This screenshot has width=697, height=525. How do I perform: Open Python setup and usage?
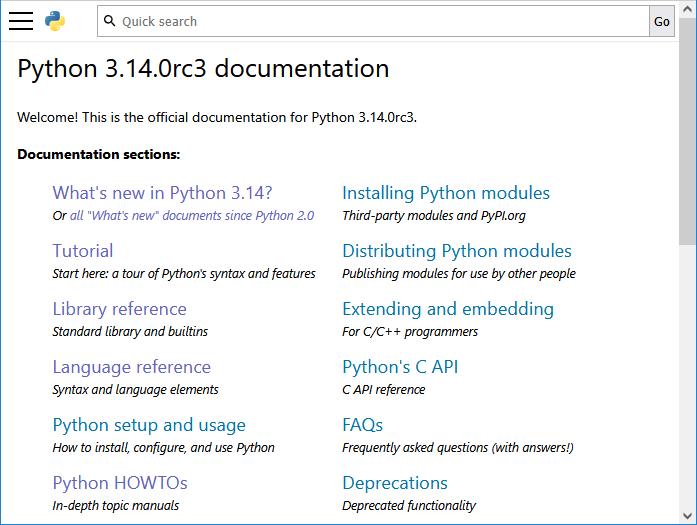(x=149, y=425)
